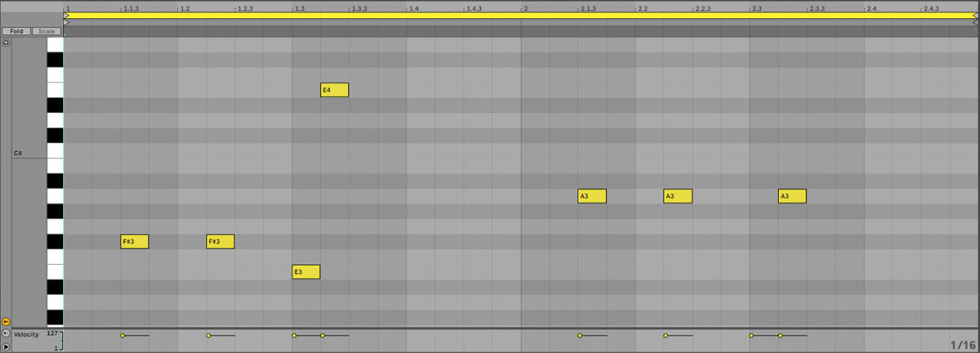Select the first A3 note
Screen dimensions: 980x353
click(591, 196)
